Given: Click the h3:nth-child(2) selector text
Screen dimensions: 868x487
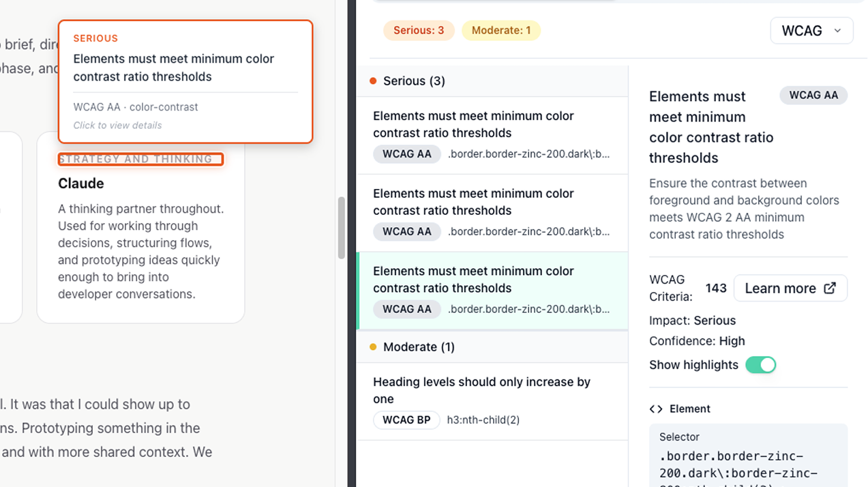Looking at the screenshot, I should pyautogui.click(x=483, y=419).
